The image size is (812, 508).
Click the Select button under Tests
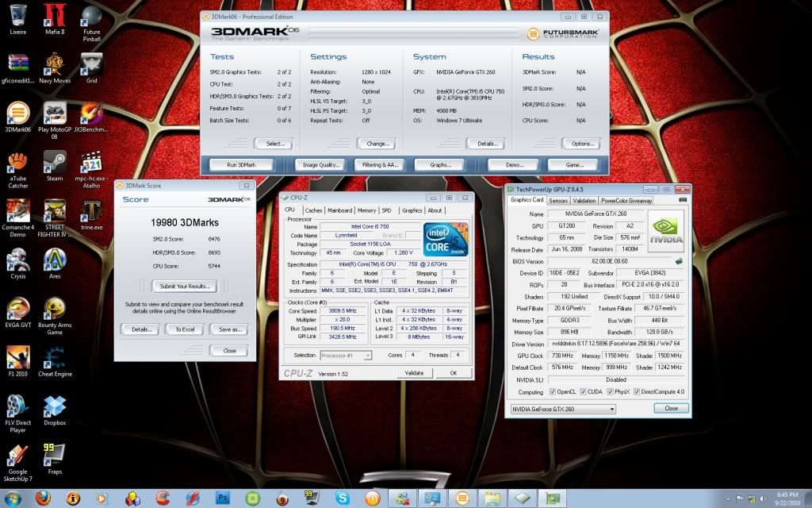point(274,144)
